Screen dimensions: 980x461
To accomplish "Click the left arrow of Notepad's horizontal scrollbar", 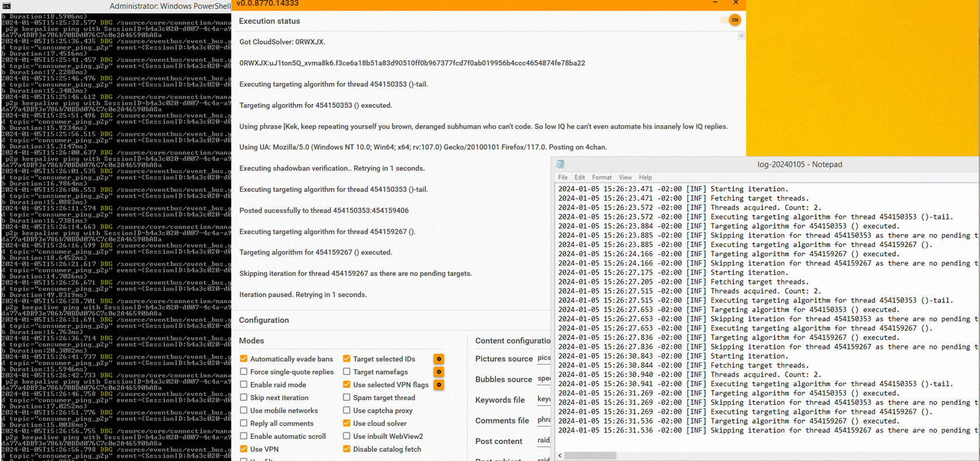I will 560,455.
